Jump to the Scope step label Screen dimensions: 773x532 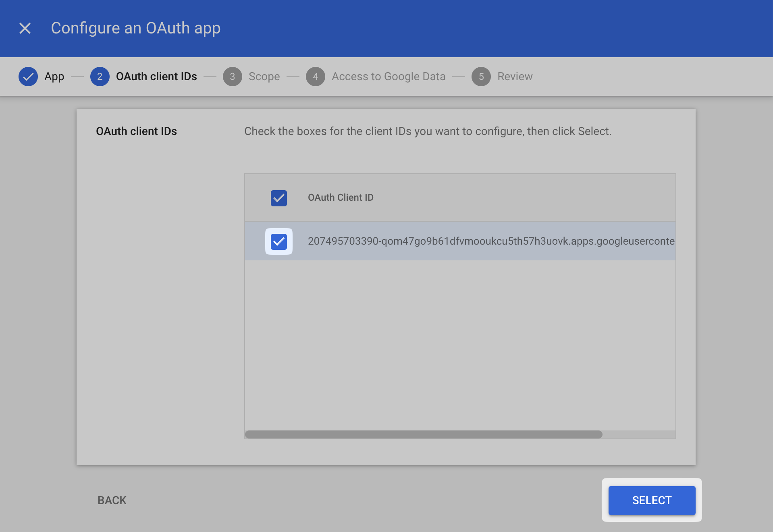264,77
